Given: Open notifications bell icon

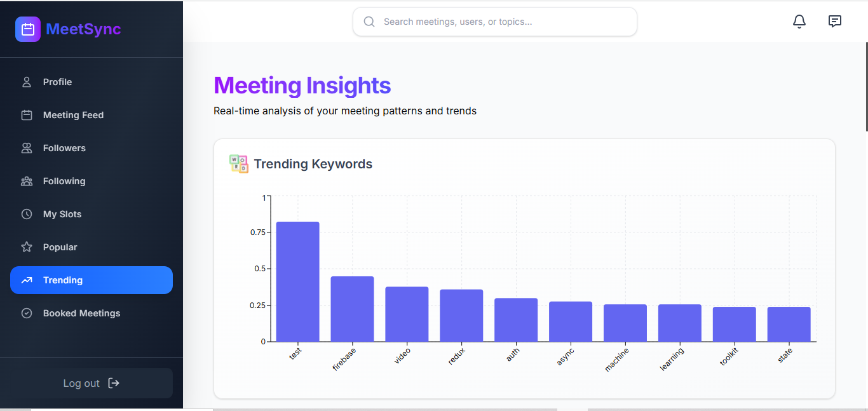Looking at the screenshot, I should click(799, 22).
